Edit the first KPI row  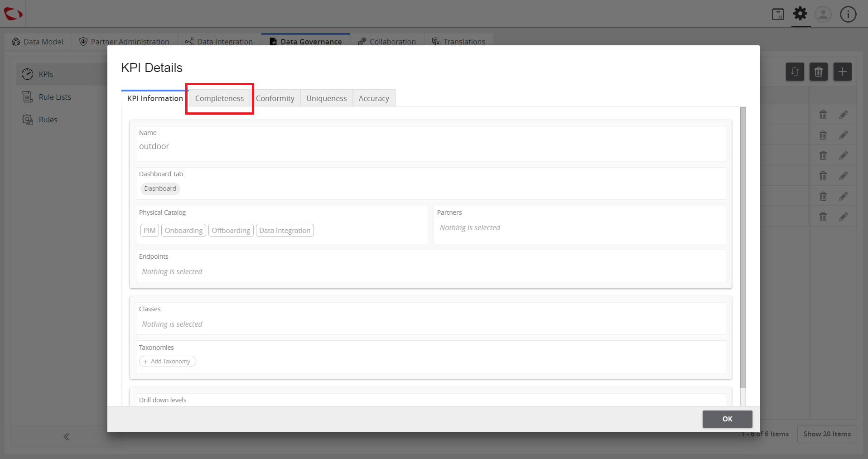click(843, 115)
